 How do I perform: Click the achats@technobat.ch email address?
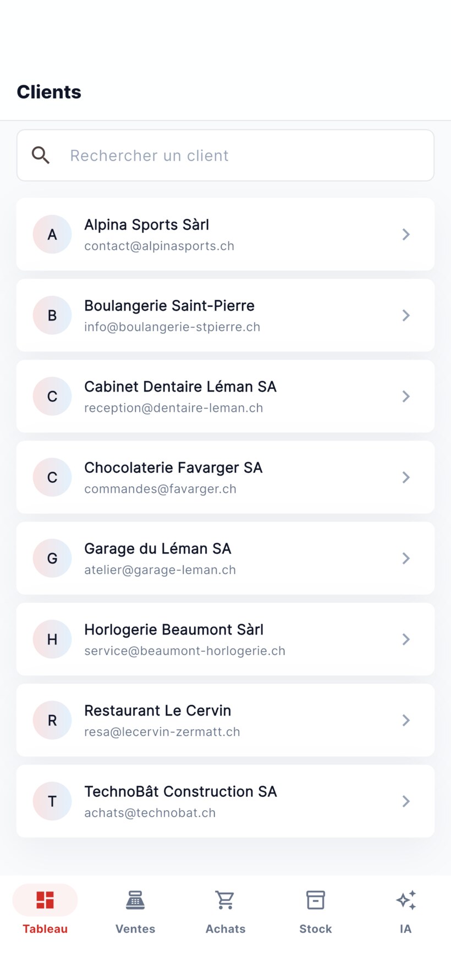coord(150,813)
